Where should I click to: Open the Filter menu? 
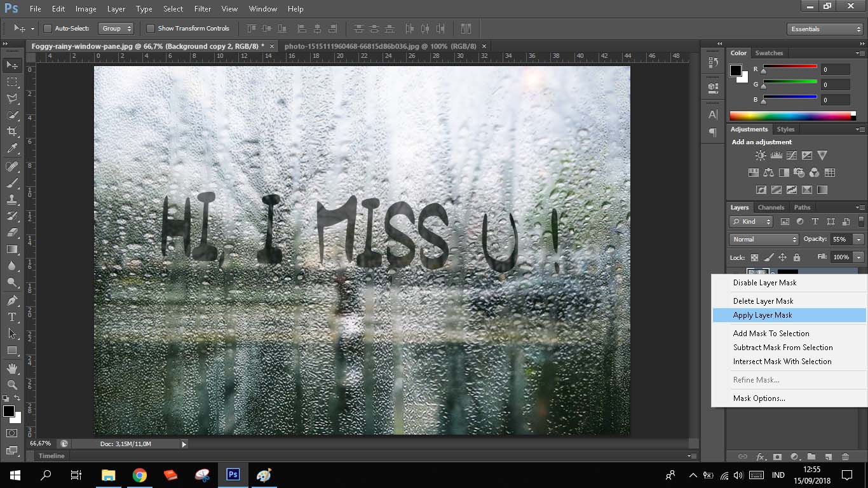click(x=203, y=9)
